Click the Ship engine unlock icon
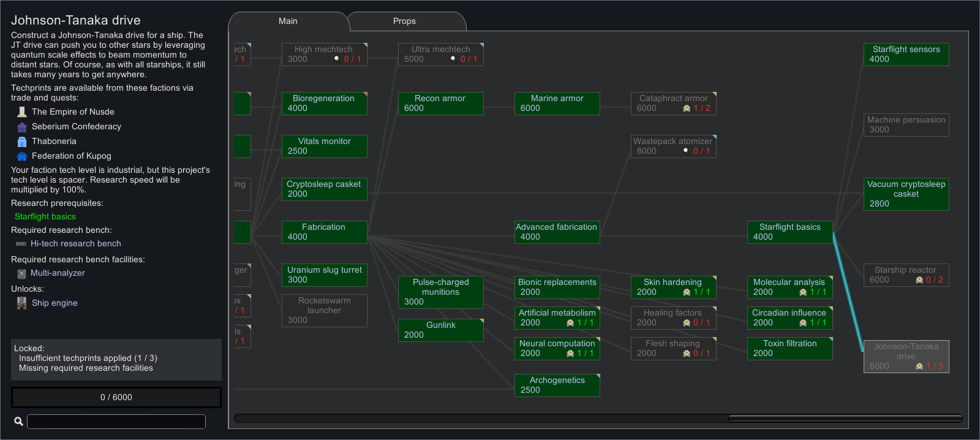980x440 pixels. (x=22, y=303)
